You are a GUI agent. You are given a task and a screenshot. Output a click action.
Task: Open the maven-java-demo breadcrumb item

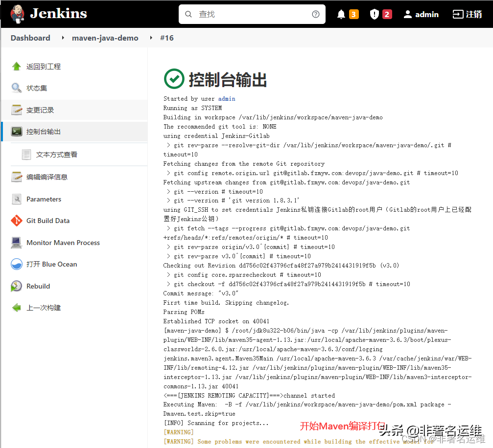tap(105, 38)
